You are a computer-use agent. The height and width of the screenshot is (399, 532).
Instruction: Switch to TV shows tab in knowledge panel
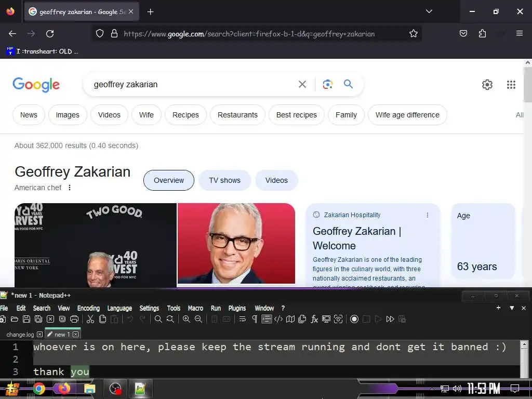[224, 180]
